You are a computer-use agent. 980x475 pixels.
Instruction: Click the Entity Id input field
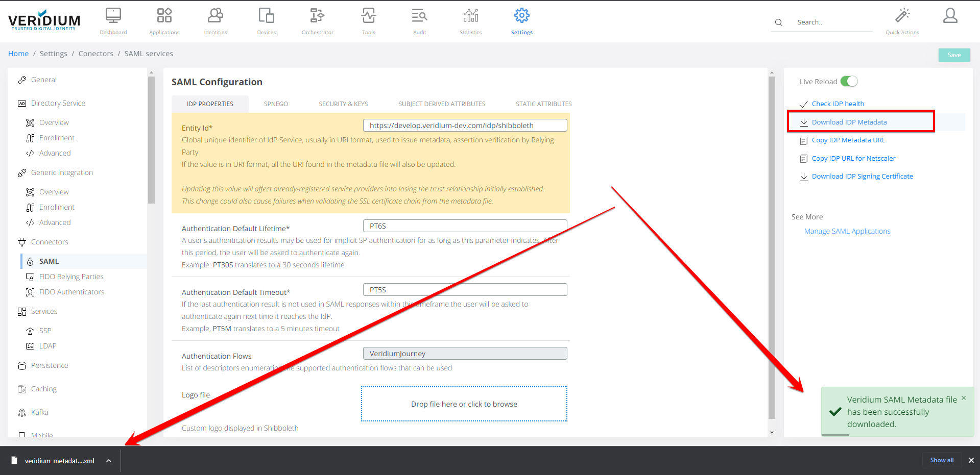465,126
